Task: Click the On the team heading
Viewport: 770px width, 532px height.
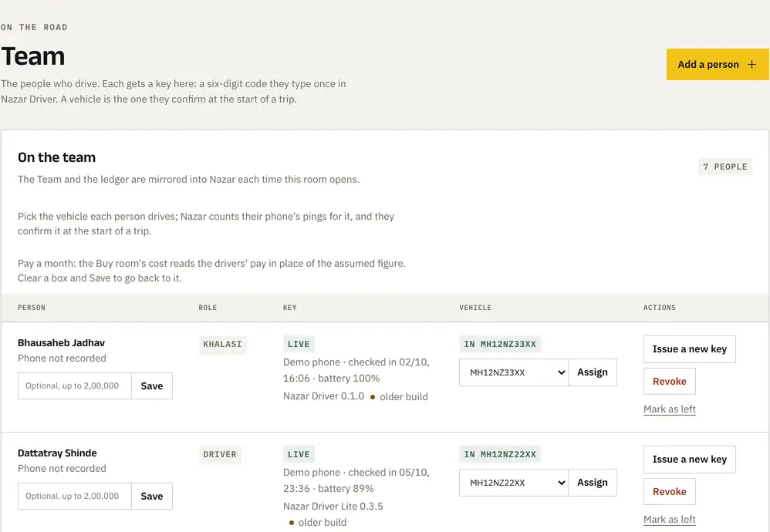Action: [57, 157]
